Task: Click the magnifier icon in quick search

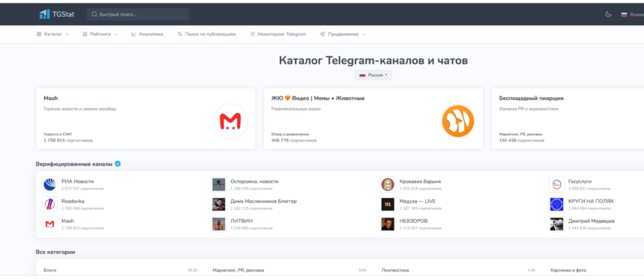Action: pyautogui.click(x=94, y=14)
